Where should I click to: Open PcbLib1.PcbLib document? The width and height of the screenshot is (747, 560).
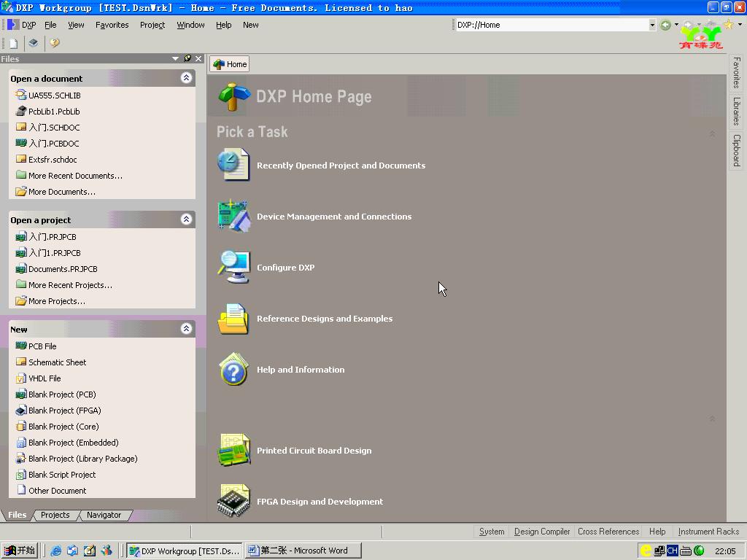[54, 112]
